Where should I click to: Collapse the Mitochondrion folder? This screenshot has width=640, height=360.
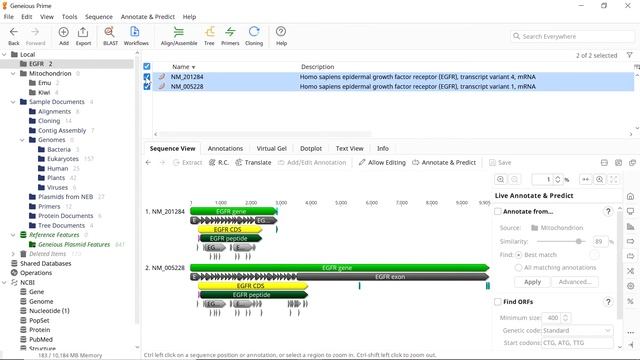coord(13,73)
